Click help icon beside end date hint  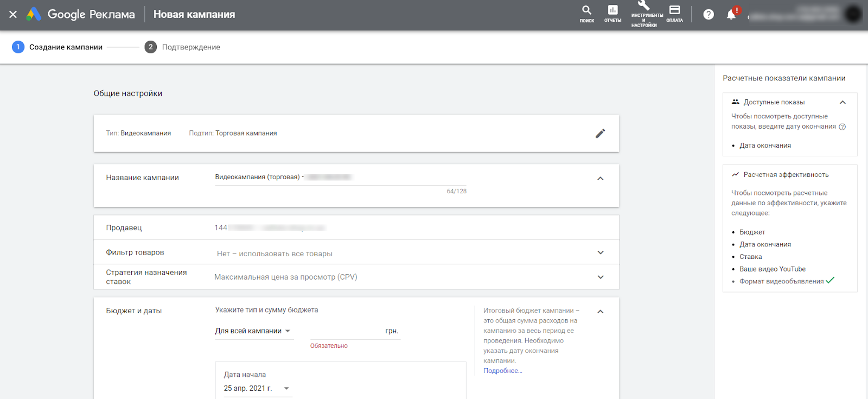(x=843, y=127)
